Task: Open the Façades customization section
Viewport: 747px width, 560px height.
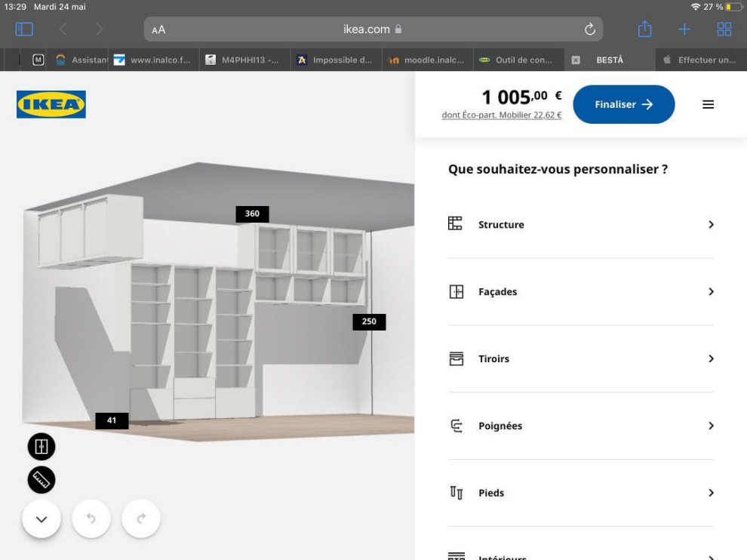Action: [x=581, y=291]
